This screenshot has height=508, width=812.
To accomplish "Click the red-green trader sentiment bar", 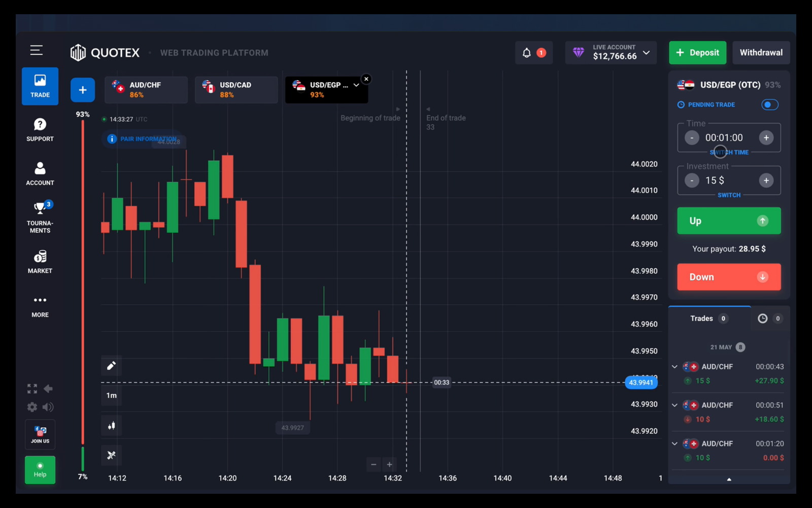I will pos(83,296).
